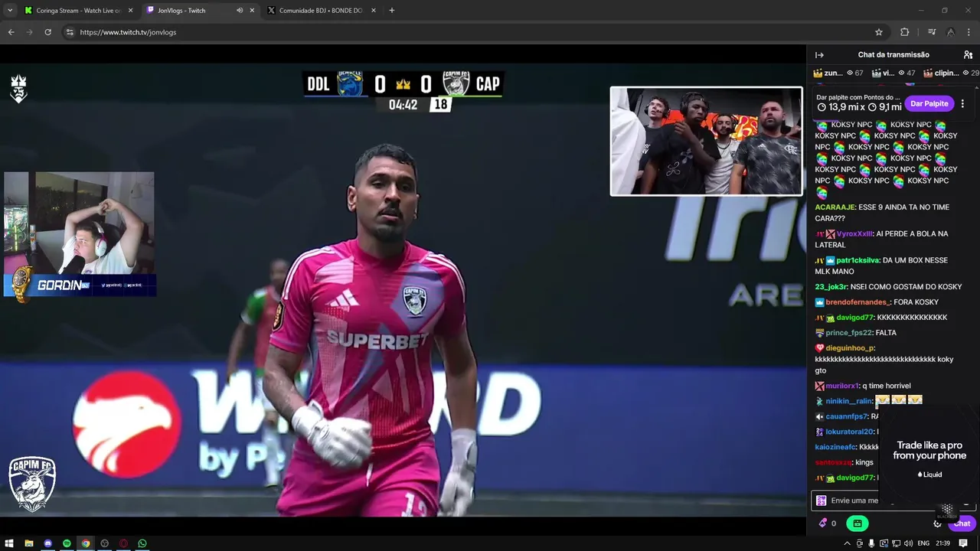Viewport: 980px width, 551px height.
Task: Select the chat badge identity icon in input
Action: [x=821, y=500]
